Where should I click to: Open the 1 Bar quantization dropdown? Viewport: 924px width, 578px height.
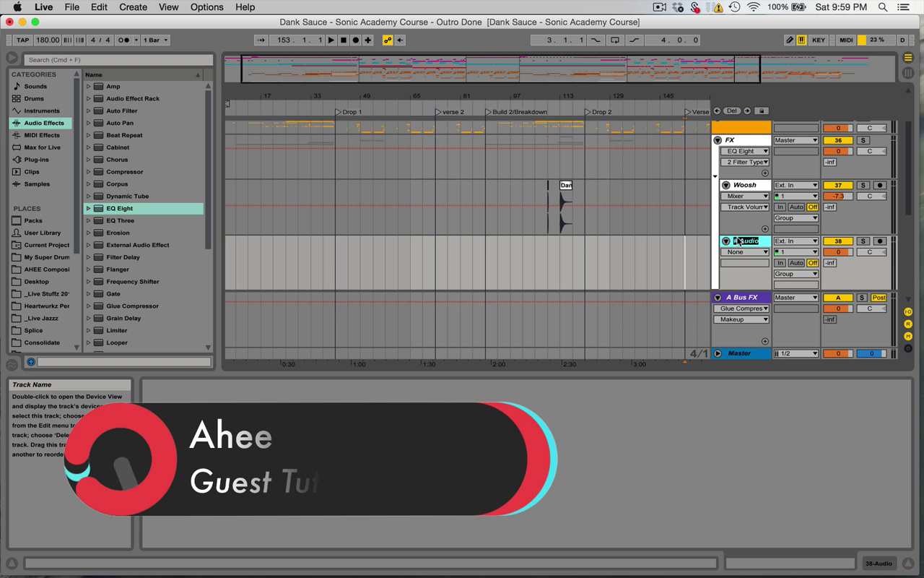coord(155,40)
